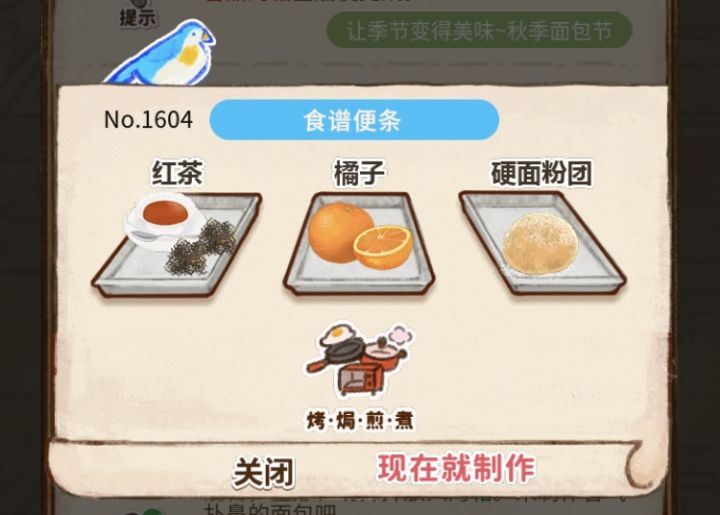Tap the 红茶 ingredient label
The width and height of the screenshot is (720, 515).
[177, 173]
